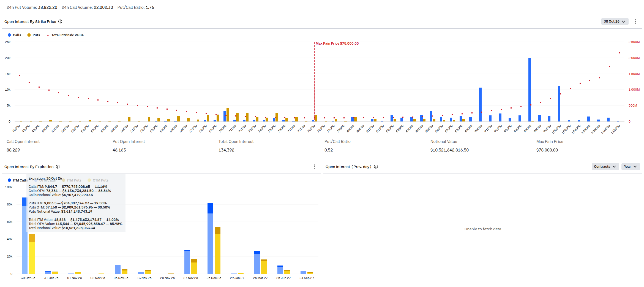Click the 30 Oct 26 expiration axis label
Screen dimensions: 644x287
(x=28, y=278)
